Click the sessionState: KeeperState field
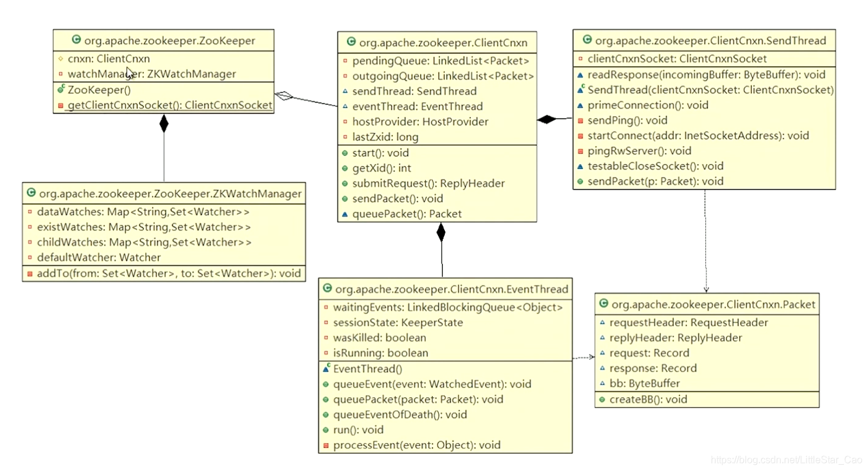Screen dimensions: 868x471 coord(398,323)
